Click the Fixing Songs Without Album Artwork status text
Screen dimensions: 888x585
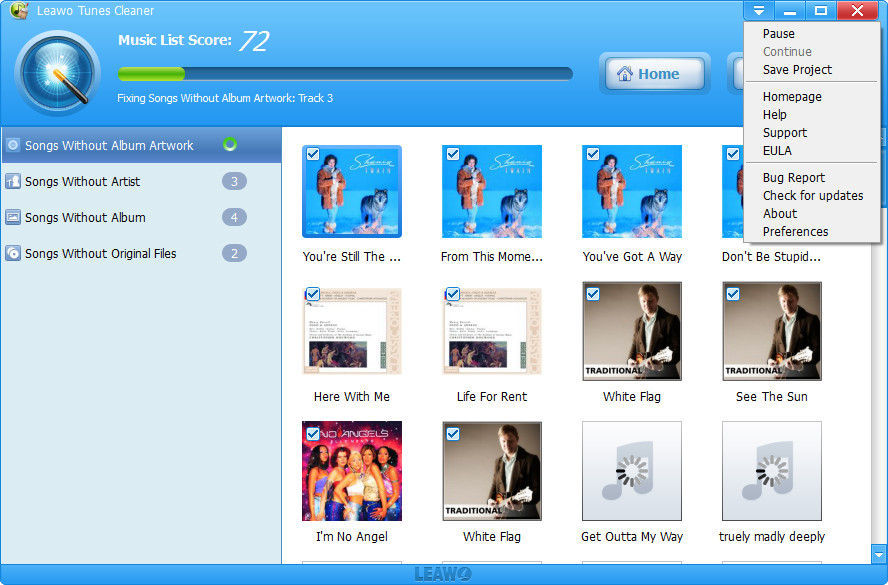coord(225,98)
